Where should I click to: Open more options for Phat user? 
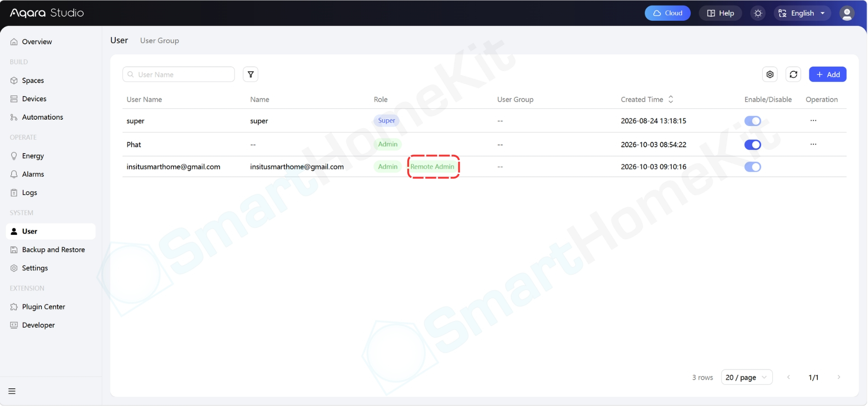[x=813, y=144]
